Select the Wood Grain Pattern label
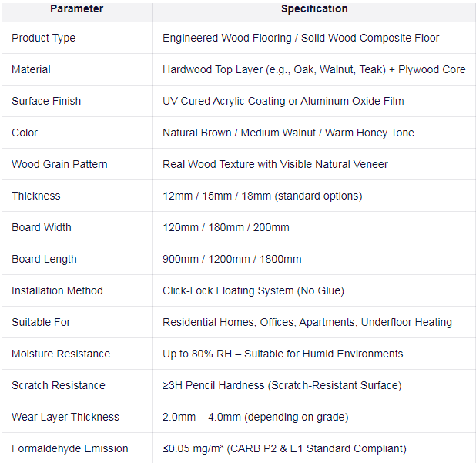The width and height of the screenshot is (476, 463). [x=59, y=164]
